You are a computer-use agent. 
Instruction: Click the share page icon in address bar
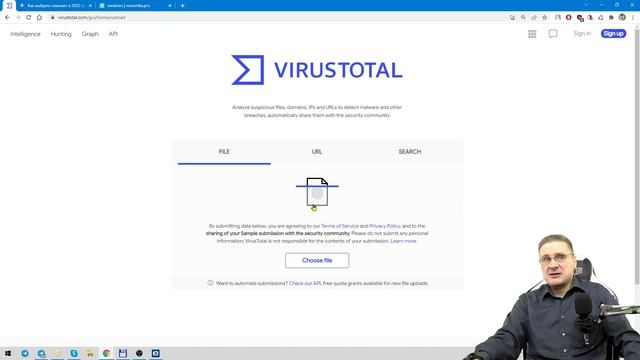point(534,18)
